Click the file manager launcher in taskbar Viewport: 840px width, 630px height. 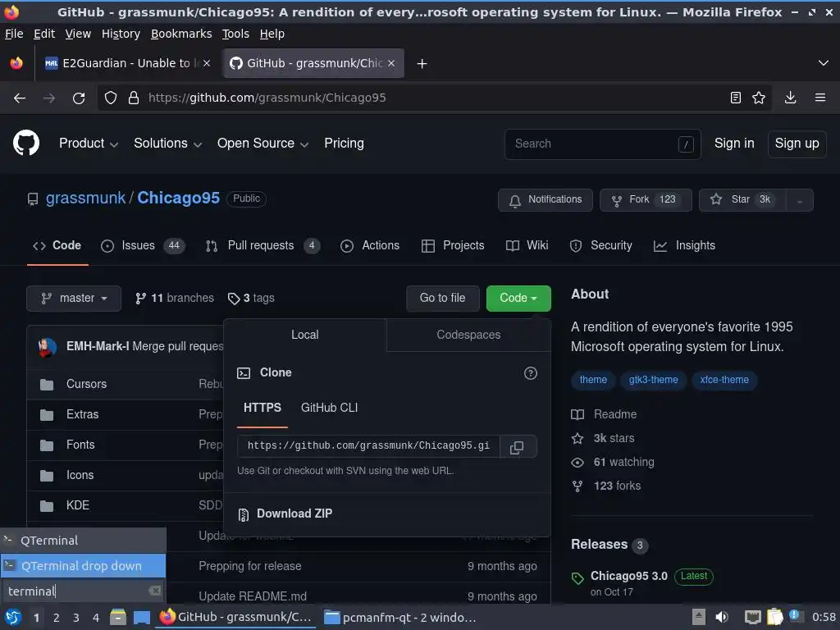(x=118, y=617)
